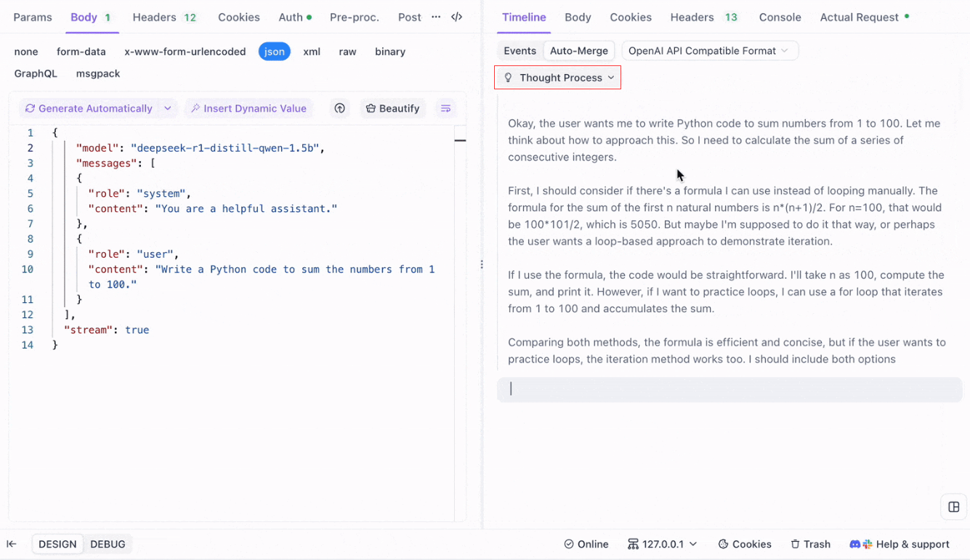Select raw body type
This screenshot has width=970, height=560.
[x=347, y=52]
